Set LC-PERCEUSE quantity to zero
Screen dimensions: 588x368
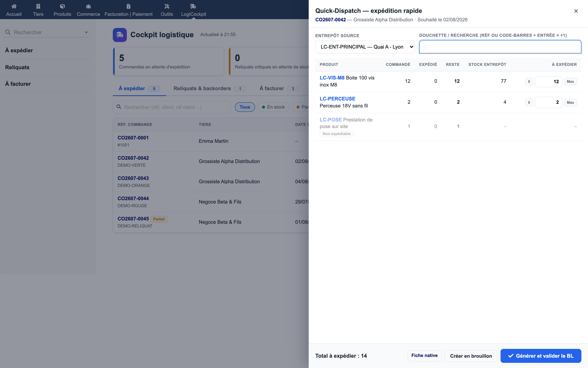529,102
